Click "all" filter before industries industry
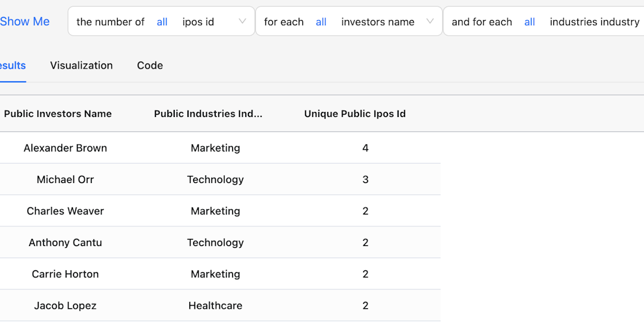The image size is (644, 322). click(530, 22)
